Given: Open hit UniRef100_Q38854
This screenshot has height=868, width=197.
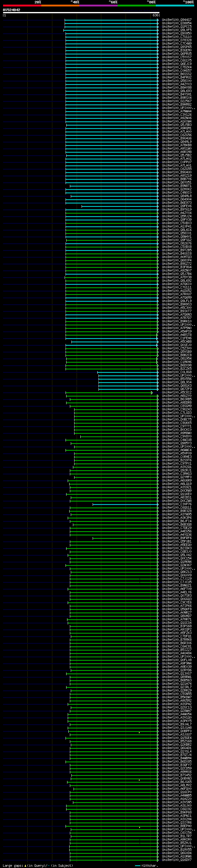Looking at the screenshot, I should [177, 23].
